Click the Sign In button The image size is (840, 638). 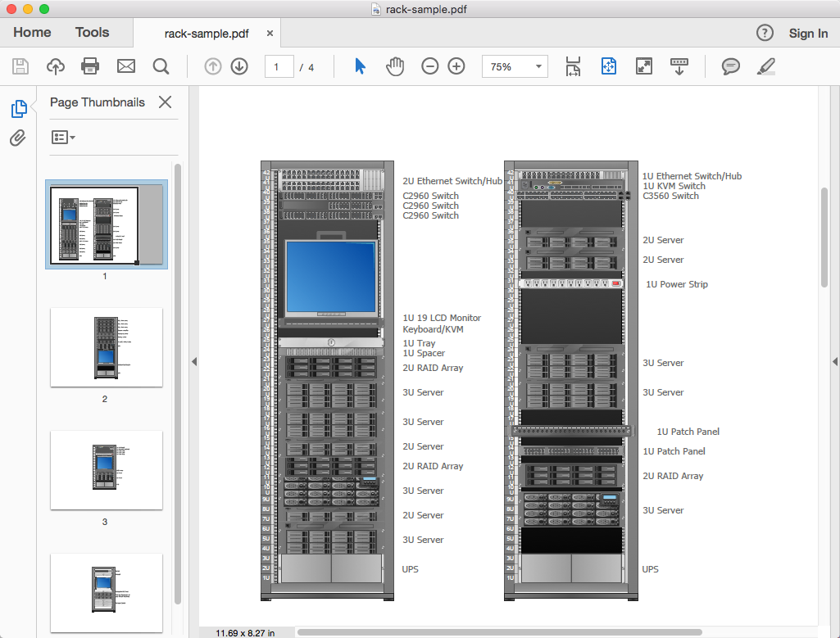(x=808, y=34)
